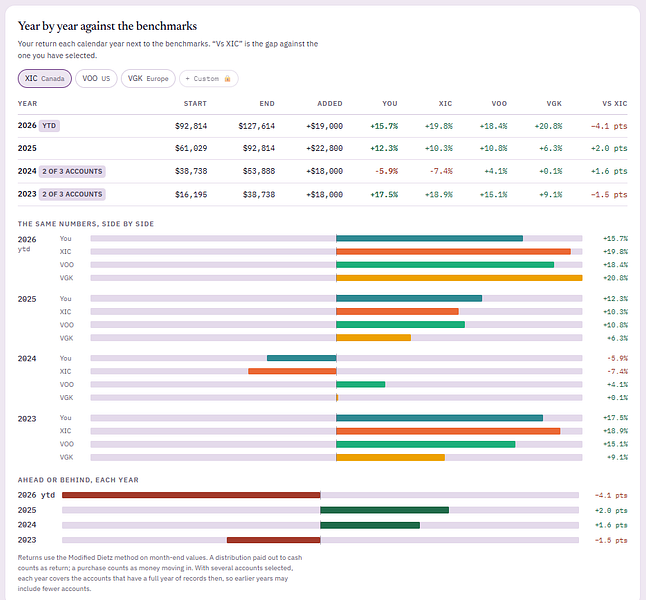
Task: Click the 2023 red behind bar
Action: 274,540
